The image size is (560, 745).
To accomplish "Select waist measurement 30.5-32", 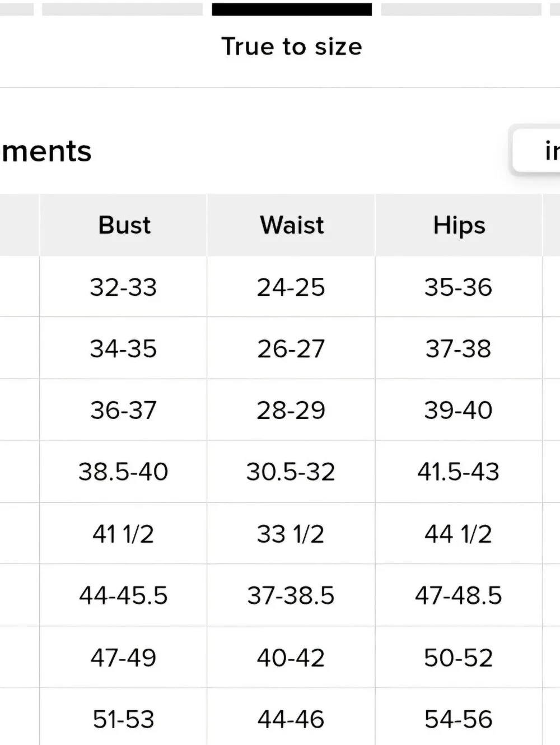I will coord(291,472).
